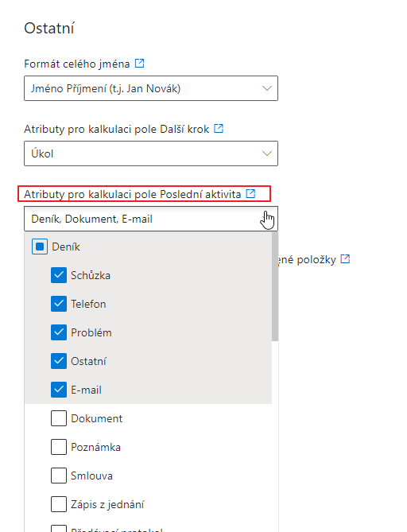Open help icon beside Poslední aktivita label
Screen dimensions: 407x532
point(250,193)
